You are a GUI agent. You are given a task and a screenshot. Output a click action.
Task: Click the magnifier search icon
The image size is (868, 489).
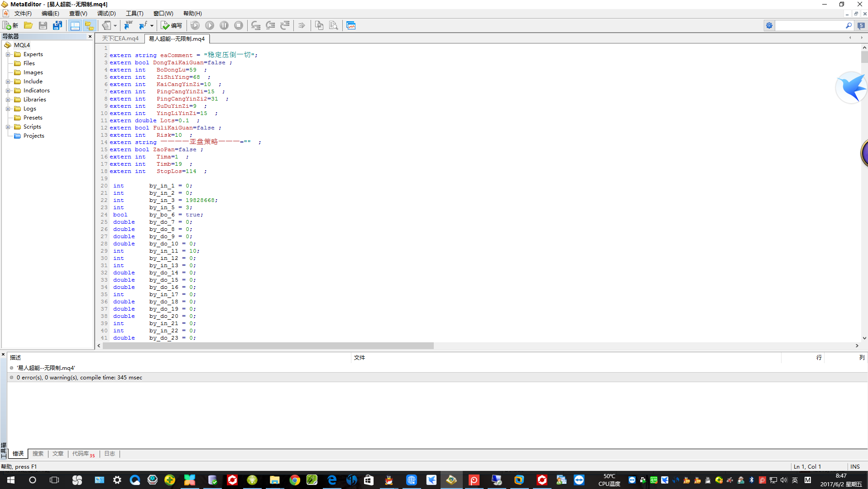click(849, 25)
